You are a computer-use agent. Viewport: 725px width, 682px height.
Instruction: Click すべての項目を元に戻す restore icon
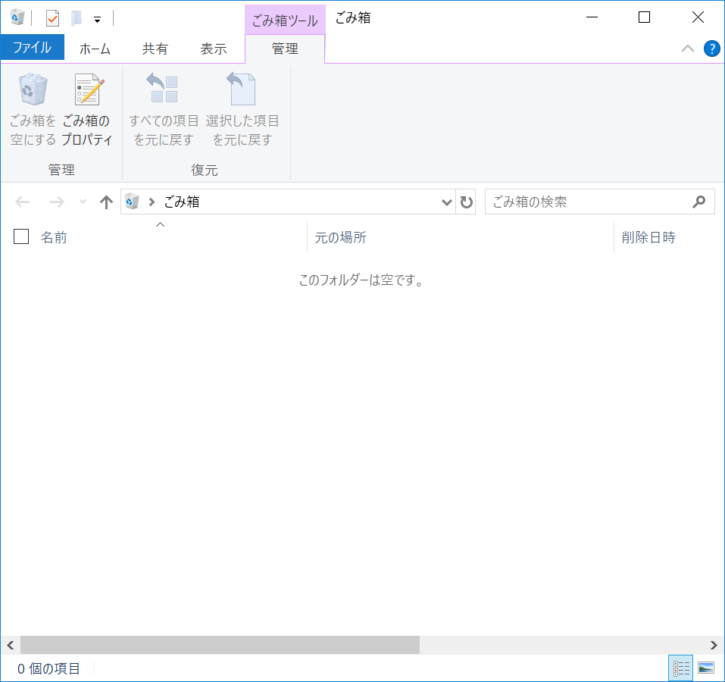click(164, 110)
